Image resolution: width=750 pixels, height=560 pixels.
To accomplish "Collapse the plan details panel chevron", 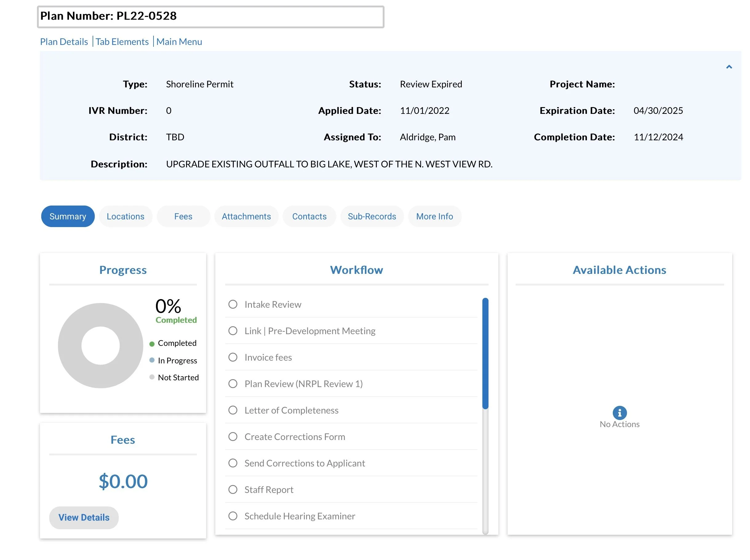I will [729, 67].
